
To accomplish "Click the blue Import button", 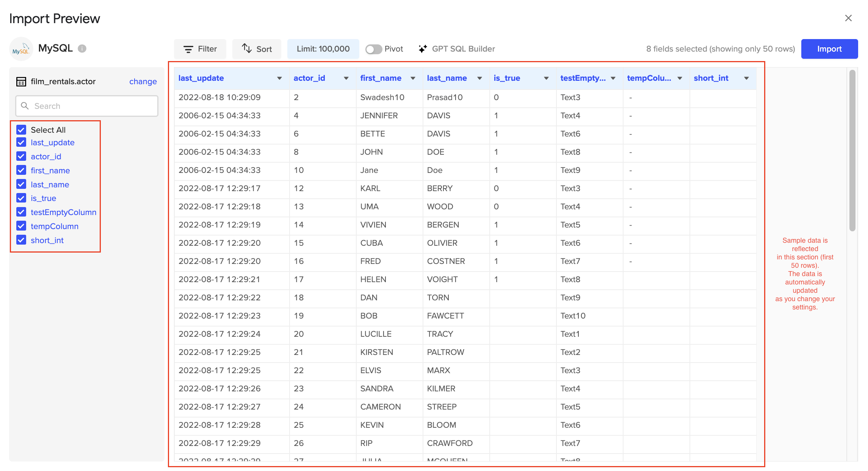I will click(829, 49).
